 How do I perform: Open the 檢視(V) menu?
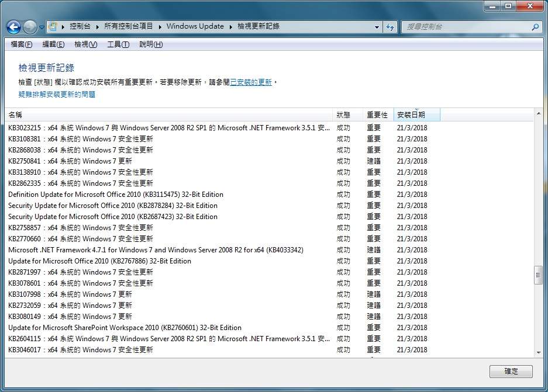pyautogui.click(x=85, y=44)
